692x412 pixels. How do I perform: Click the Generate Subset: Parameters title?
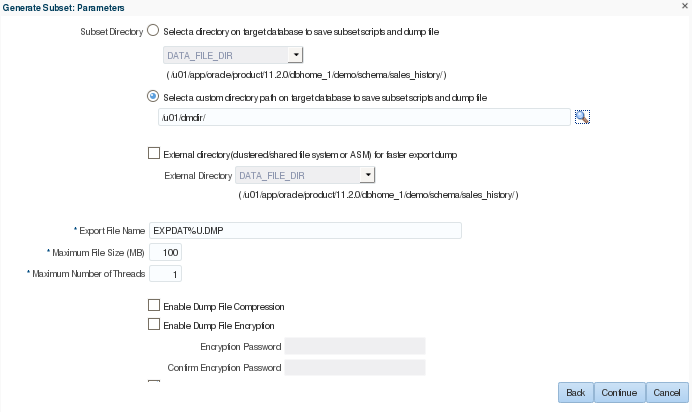(57, 8)
